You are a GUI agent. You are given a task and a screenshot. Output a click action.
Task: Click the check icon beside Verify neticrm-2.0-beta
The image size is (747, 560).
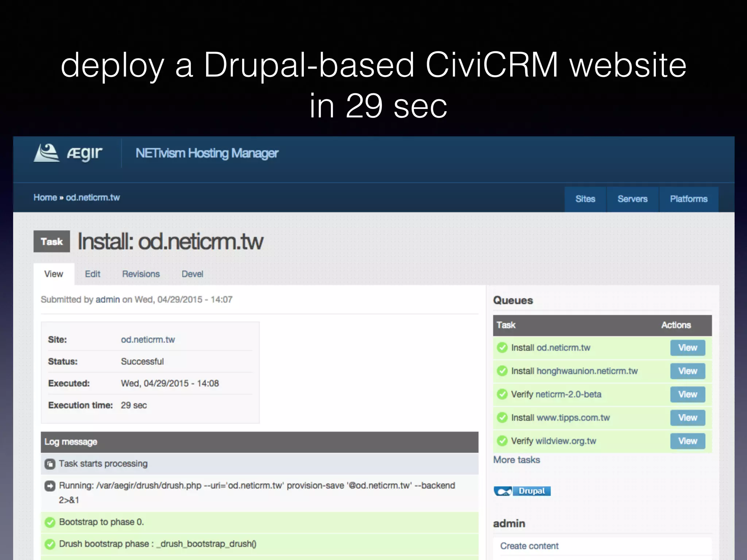502,394
